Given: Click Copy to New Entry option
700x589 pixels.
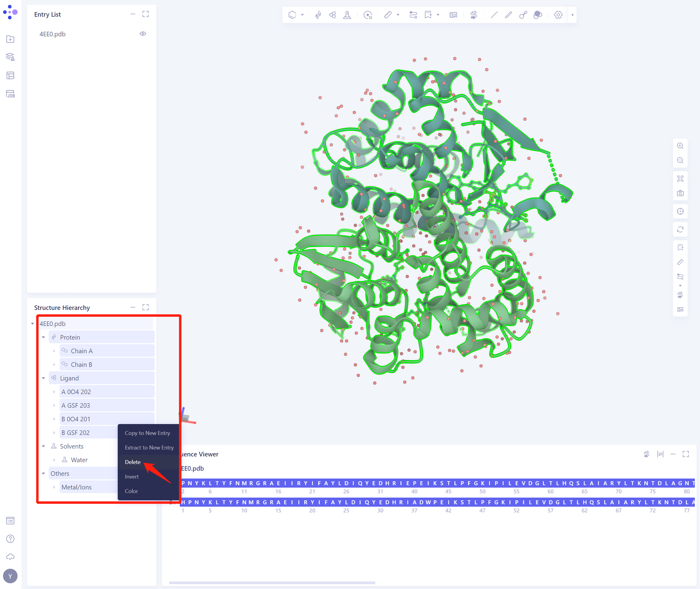Looking at the screenshot, I should click(x=148, y=433).
